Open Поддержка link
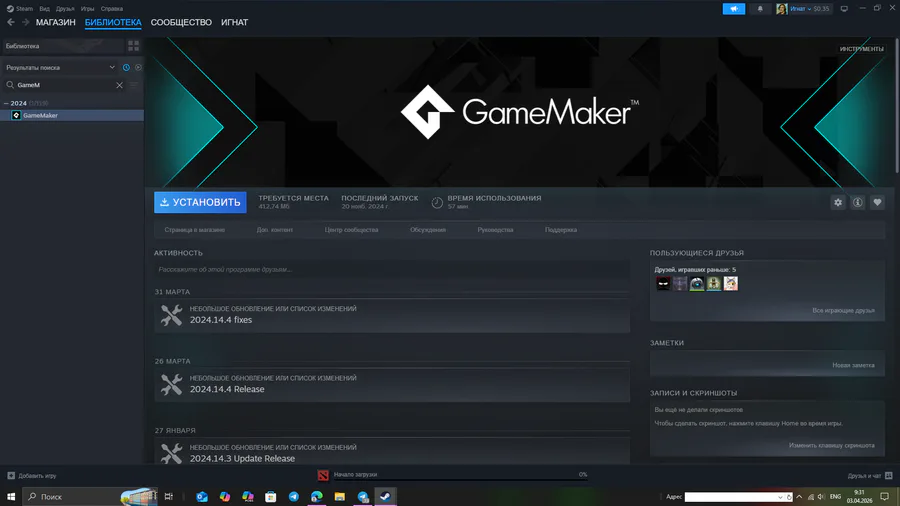The width and height of the screenshot is (900, 506). [561, 229]
